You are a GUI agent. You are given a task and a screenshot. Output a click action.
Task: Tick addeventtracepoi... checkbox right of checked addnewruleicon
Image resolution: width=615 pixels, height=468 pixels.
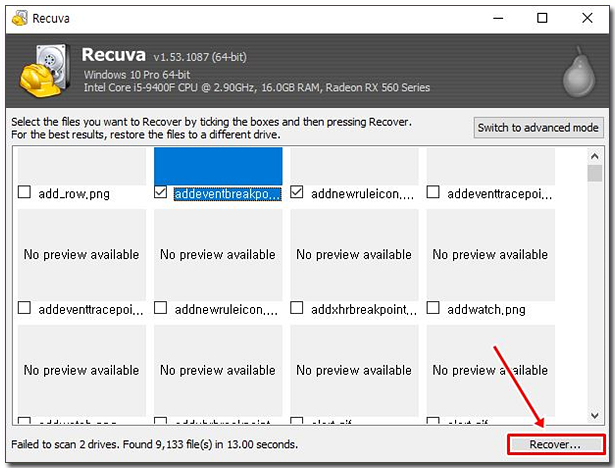click(433, 192)
